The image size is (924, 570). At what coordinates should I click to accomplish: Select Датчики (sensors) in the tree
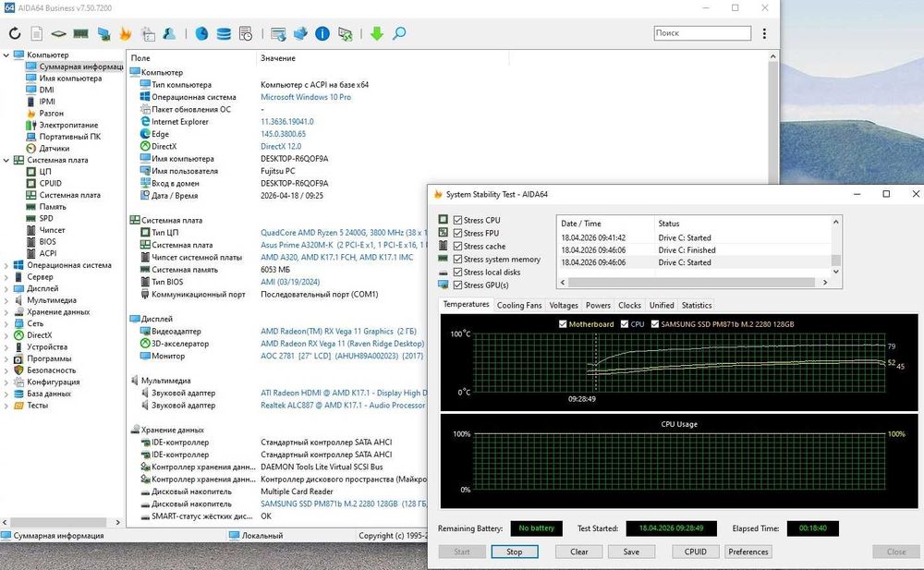[55, 149]
